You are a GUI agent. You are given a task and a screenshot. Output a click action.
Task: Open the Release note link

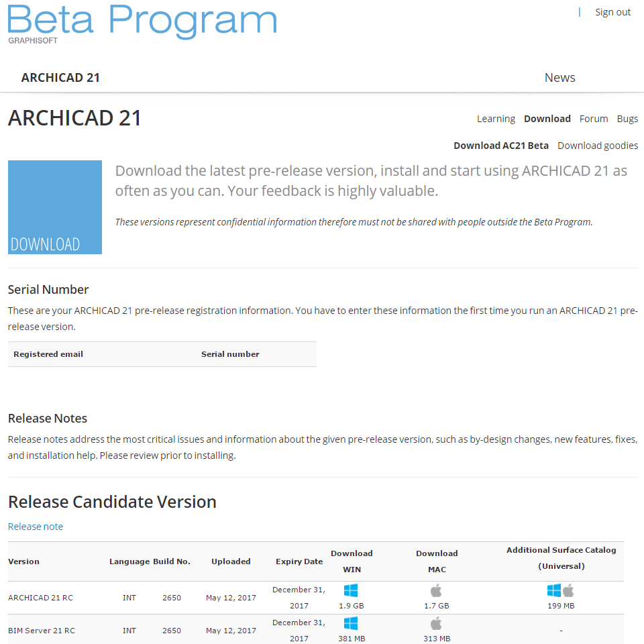[36, 527]
